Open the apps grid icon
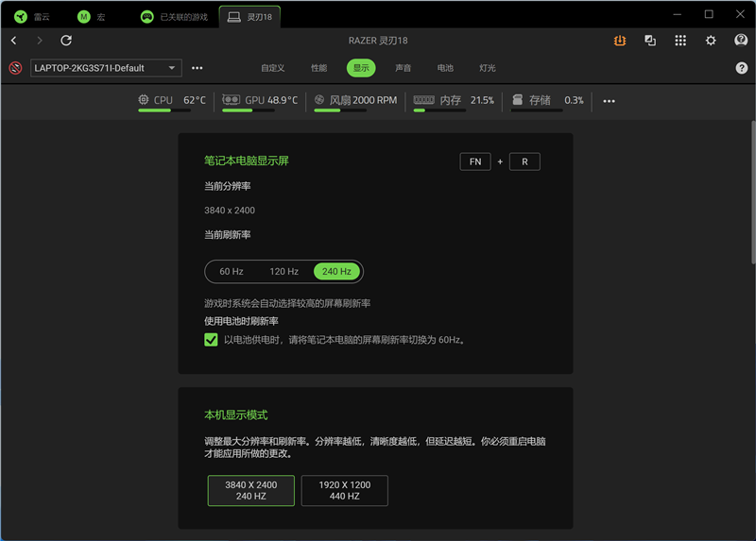This screenshot has width=756, height=541. pos(680,41)
